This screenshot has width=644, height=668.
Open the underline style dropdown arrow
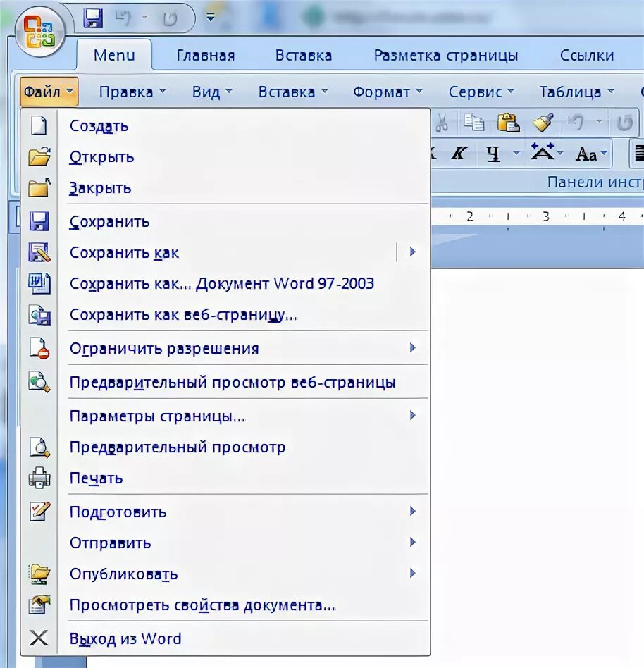tap(516, 152)
